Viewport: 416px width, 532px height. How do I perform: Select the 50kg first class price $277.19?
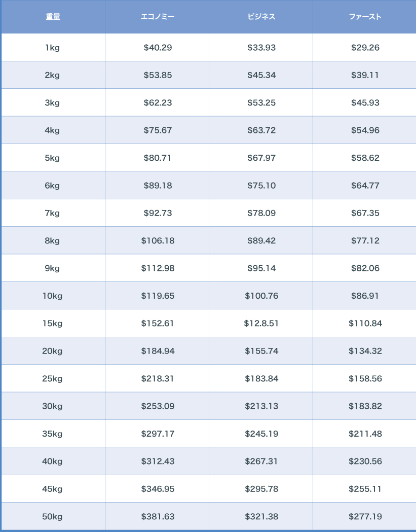pos(365,517)
